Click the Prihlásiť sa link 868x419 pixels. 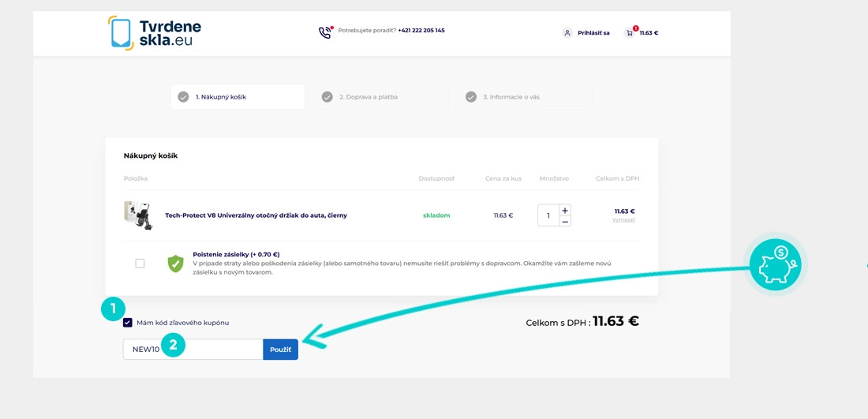coord(593,33)
